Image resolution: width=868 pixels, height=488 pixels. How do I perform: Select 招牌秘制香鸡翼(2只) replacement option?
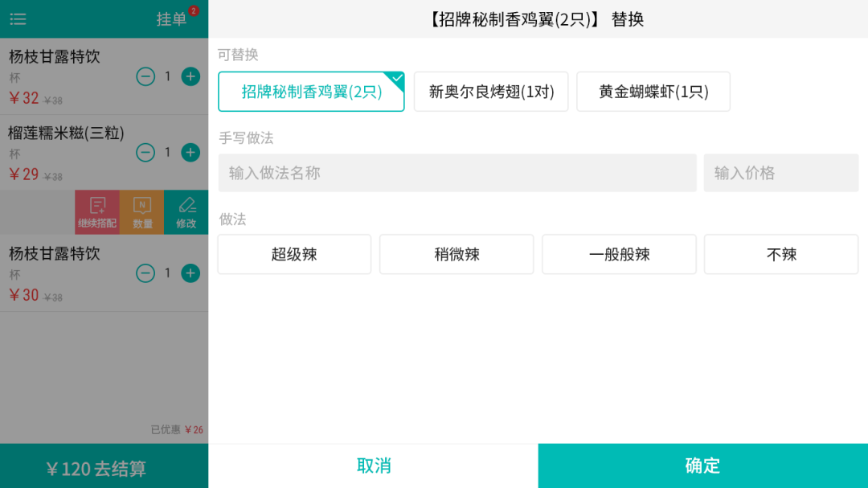[311, 92]
